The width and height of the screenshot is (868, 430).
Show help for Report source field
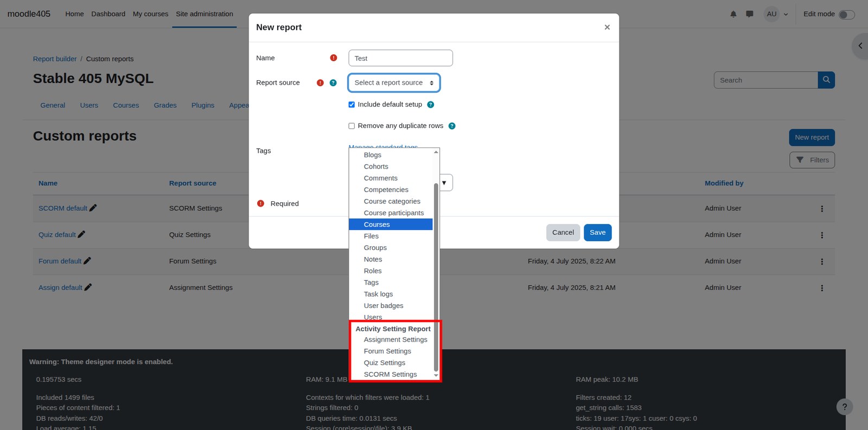333,83
